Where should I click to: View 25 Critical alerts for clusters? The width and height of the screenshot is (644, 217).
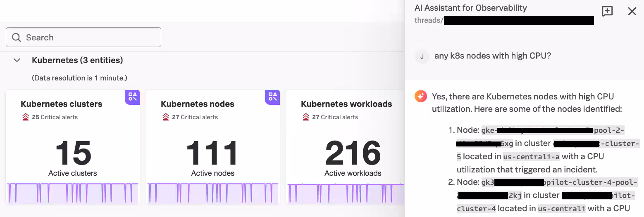click(55, 117)
